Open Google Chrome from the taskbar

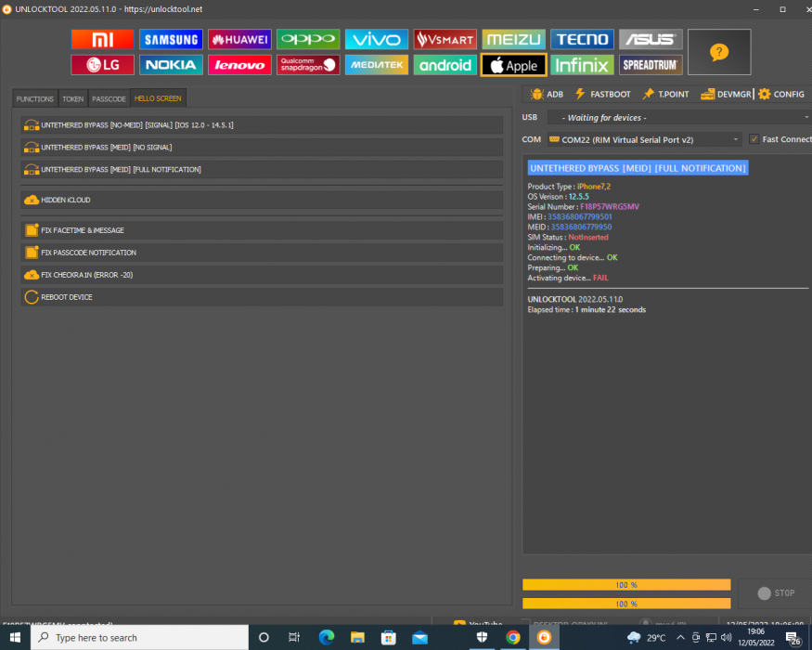[x=512, y=638]
